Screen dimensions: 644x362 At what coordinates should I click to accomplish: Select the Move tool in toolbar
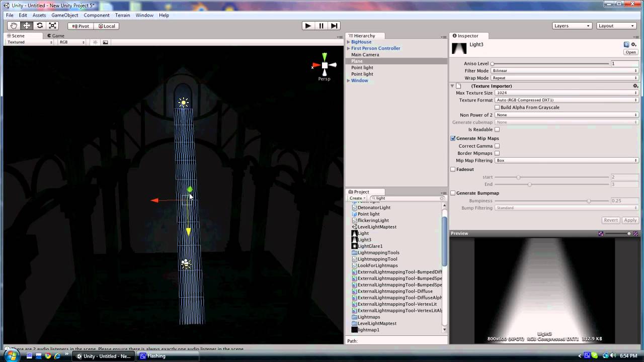27,26
